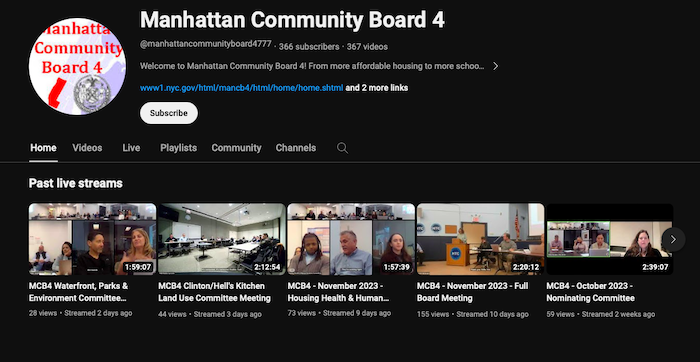Switch to the Live tab
The height and width of the screenshot is (362, 700).
(131, 148)
